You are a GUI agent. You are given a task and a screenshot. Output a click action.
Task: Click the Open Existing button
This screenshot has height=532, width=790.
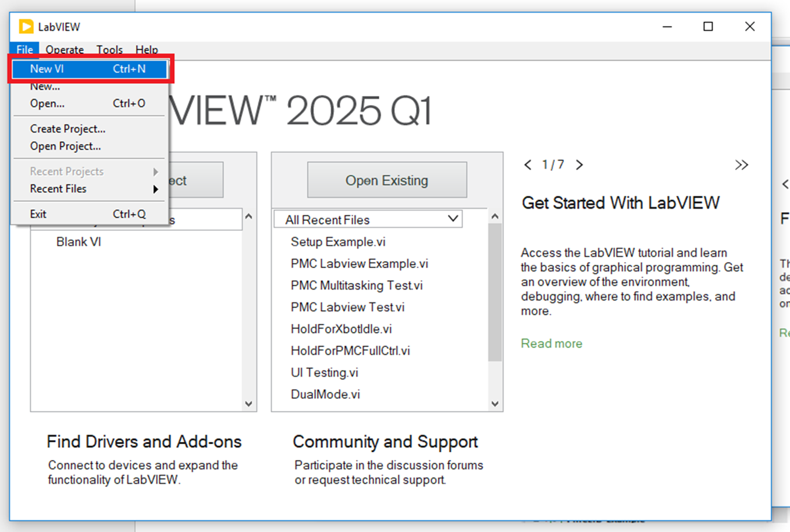click(x=387, y=180)
